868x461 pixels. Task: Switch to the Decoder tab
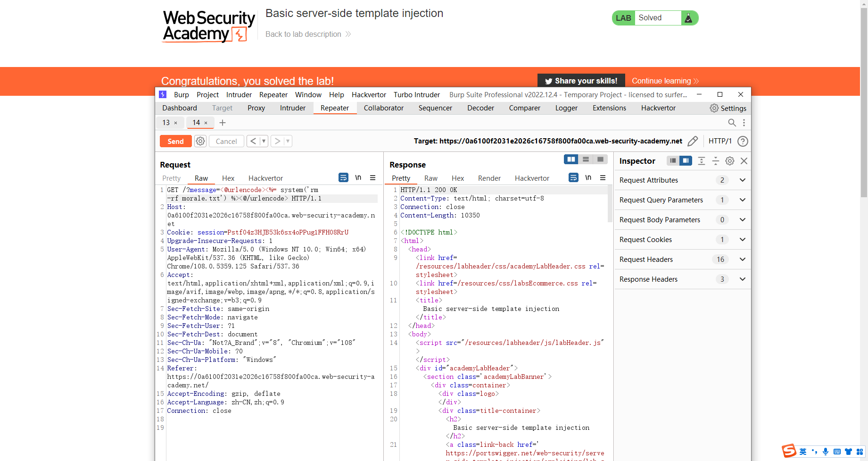[x=480, y=108]
